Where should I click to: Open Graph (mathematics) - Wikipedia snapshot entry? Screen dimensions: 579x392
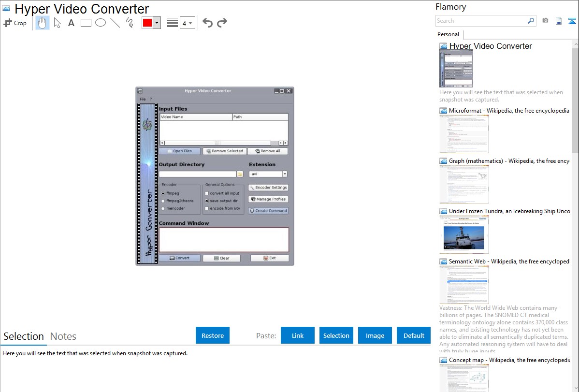pos(509,161)
